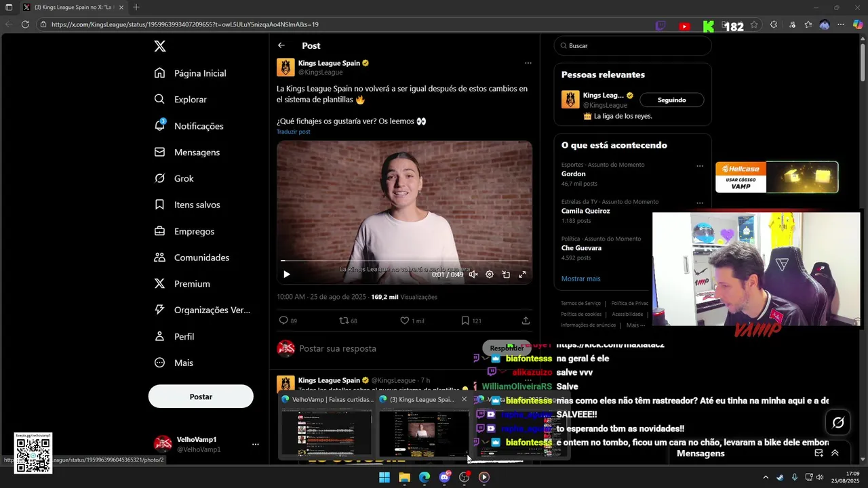Go back with the Post arrow
This screenshot has width=868, height=488.
281,45
